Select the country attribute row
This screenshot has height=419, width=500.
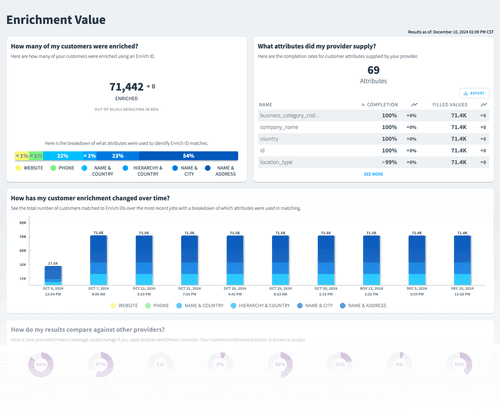click(373, 139)
